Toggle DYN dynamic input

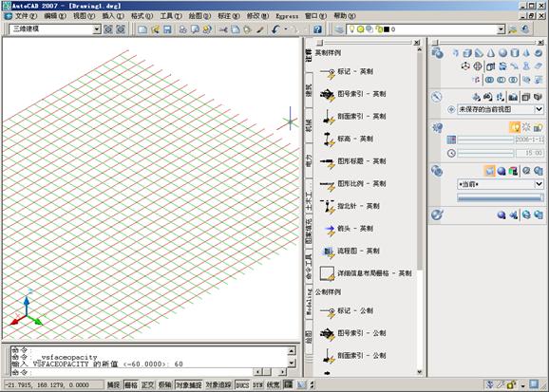[257, 385]
